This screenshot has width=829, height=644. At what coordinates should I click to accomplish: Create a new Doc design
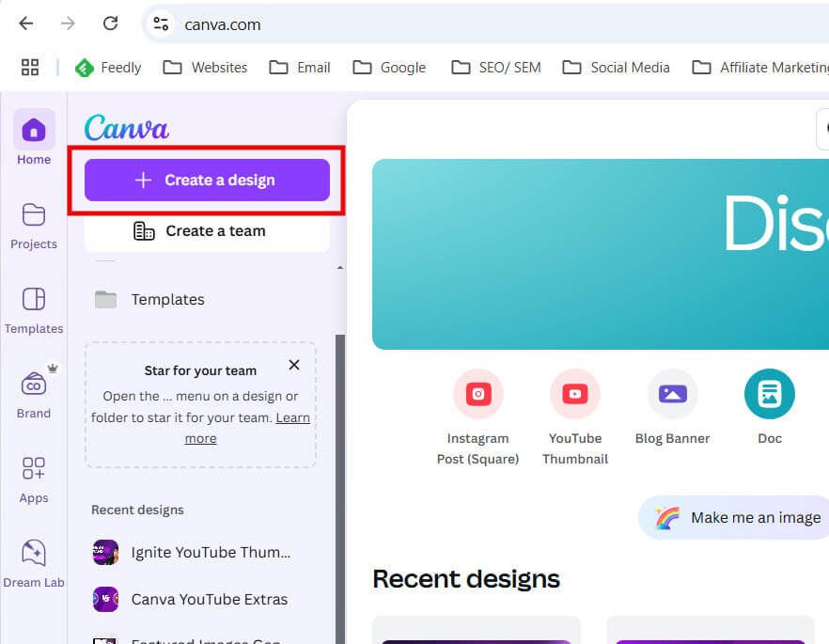click(770, 394)
